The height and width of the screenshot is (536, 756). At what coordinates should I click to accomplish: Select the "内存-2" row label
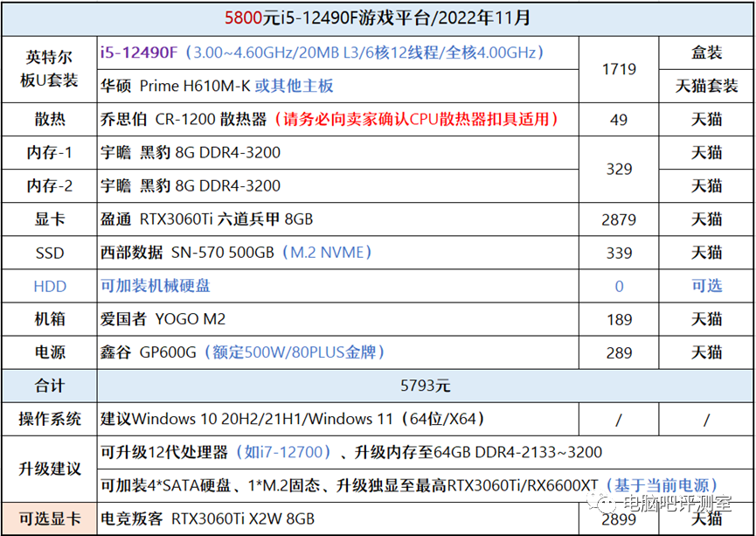[x=49, y=185]
